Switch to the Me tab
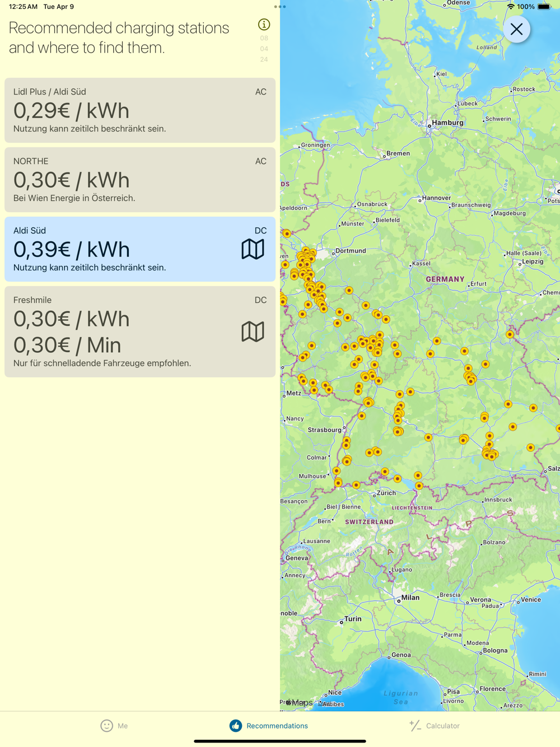 coord(114,726)
